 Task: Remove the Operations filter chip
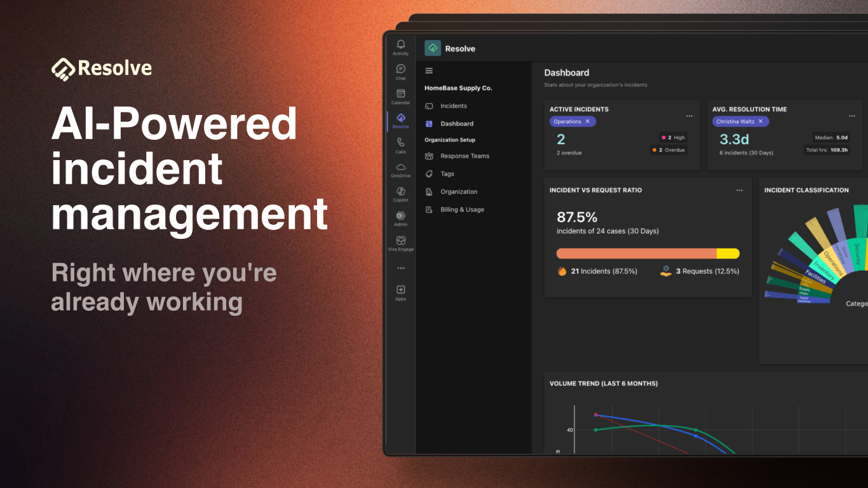click(588, 121)
